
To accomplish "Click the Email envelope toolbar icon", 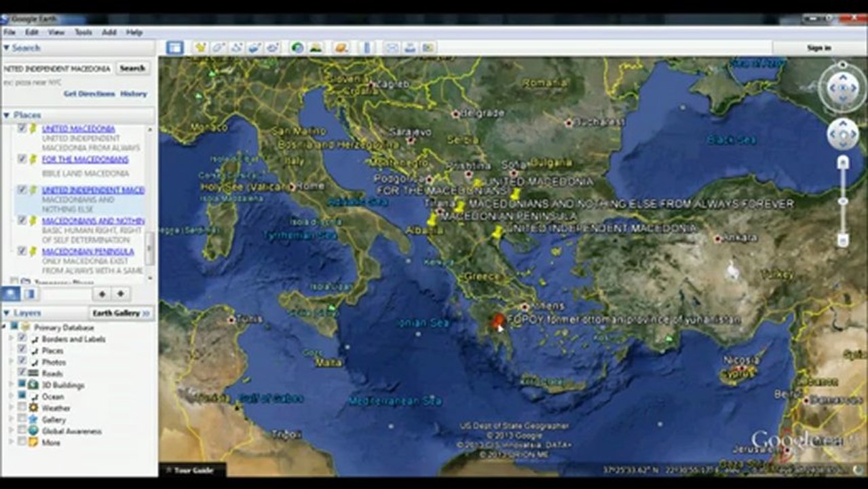I will tap(392, 48).
